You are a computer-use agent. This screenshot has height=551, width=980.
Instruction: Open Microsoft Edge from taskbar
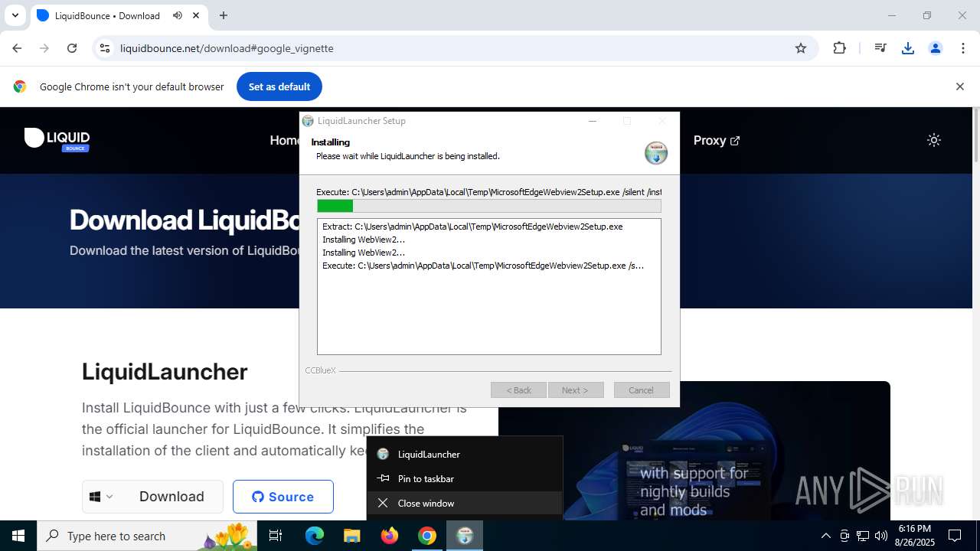[315, 536]
